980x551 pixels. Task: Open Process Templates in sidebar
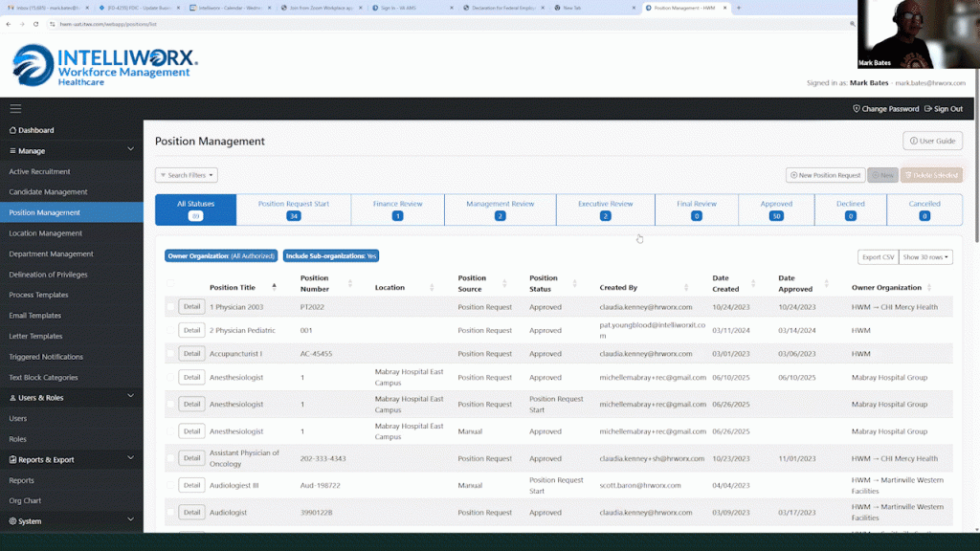(38, 295)
